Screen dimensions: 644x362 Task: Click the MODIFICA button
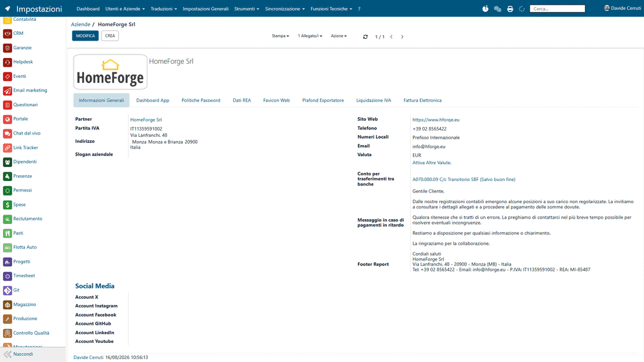pyautogui.click(x=85, y=36)
